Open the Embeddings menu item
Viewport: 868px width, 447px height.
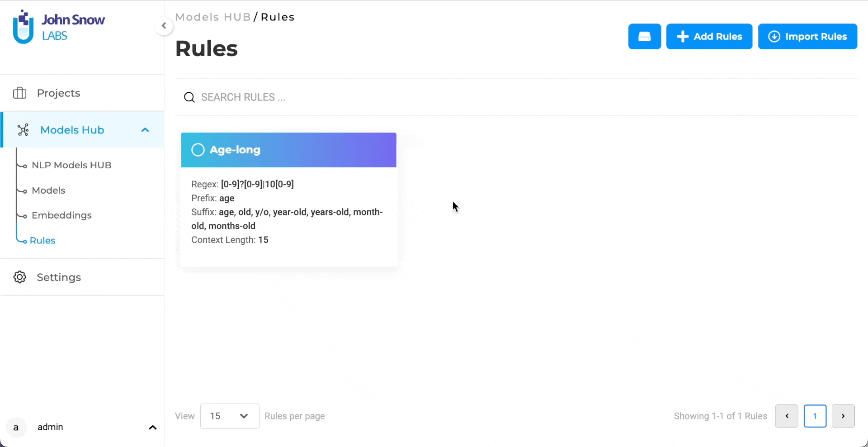[61, 215]
